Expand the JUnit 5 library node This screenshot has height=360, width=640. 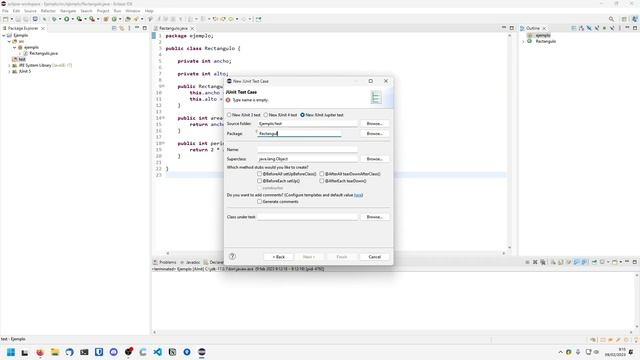coord(9,71)
